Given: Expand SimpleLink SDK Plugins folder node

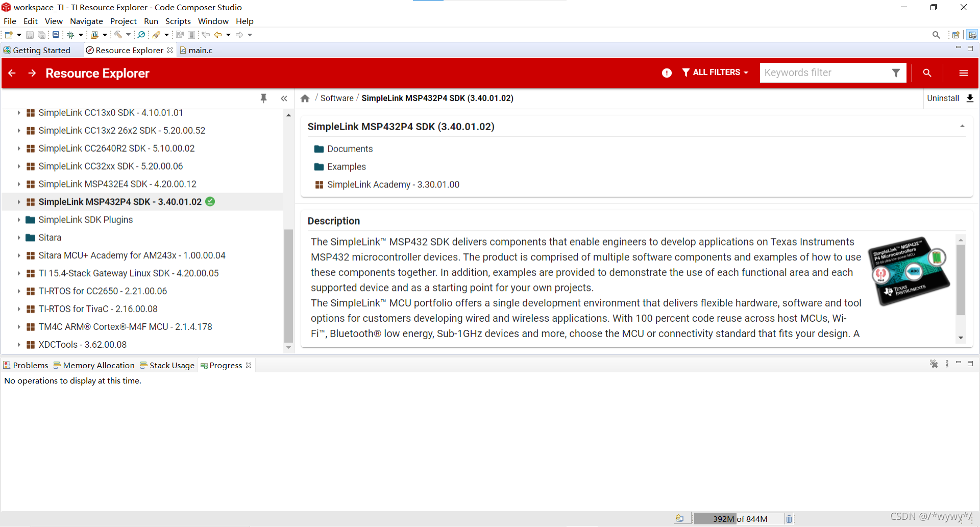Looking at the screenshot, I should (19, 220).
